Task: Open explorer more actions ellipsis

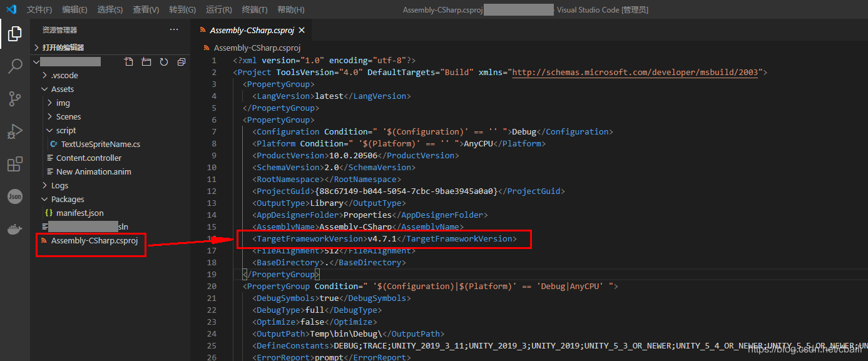Action: [174, 29]
